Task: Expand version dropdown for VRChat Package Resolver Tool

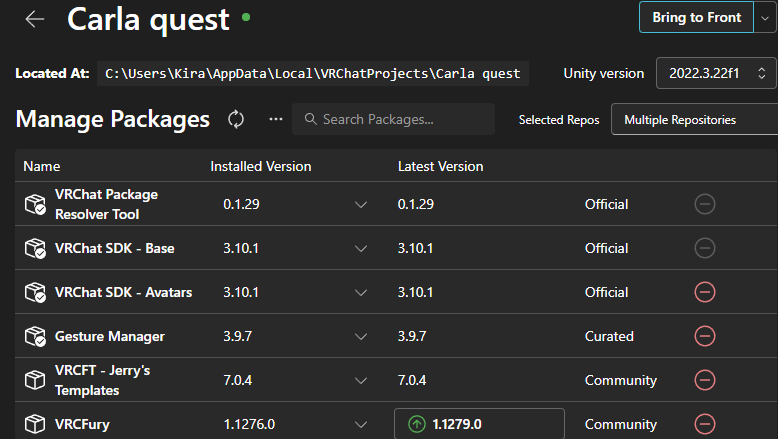Action: [361, 204]
